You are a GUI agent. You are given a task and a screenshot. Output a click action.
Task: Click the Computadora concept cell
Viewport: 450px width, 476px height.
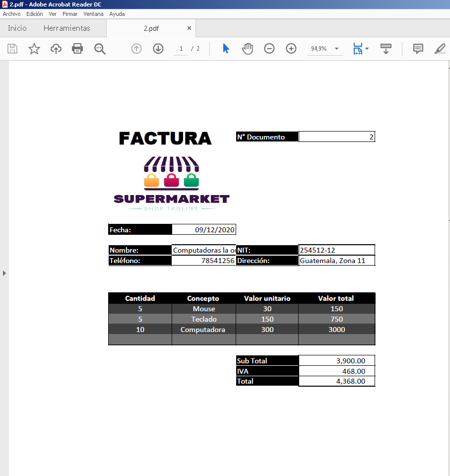click(204, 330)
